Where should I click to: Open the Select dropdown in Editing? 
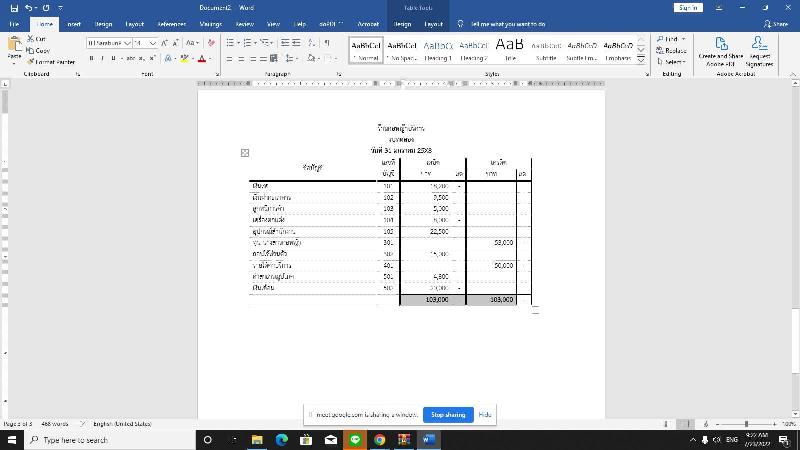click(671, 61)
